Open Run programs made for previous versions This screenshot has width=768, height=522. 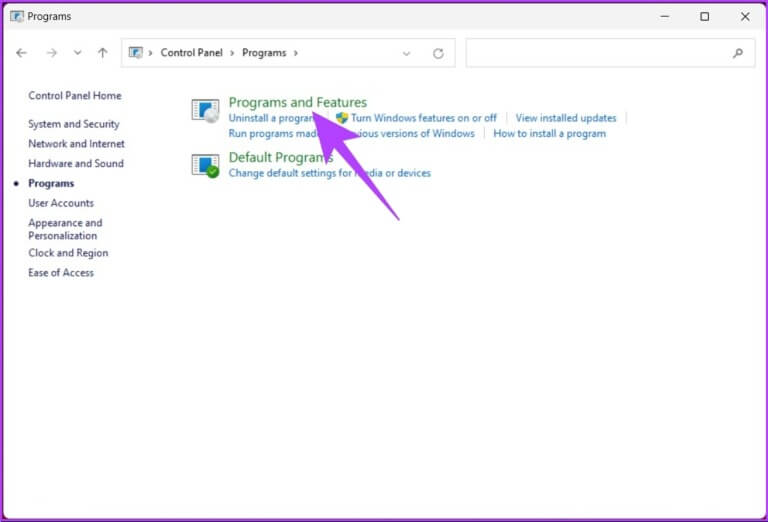pyautogui.click(x=351, y=134)
